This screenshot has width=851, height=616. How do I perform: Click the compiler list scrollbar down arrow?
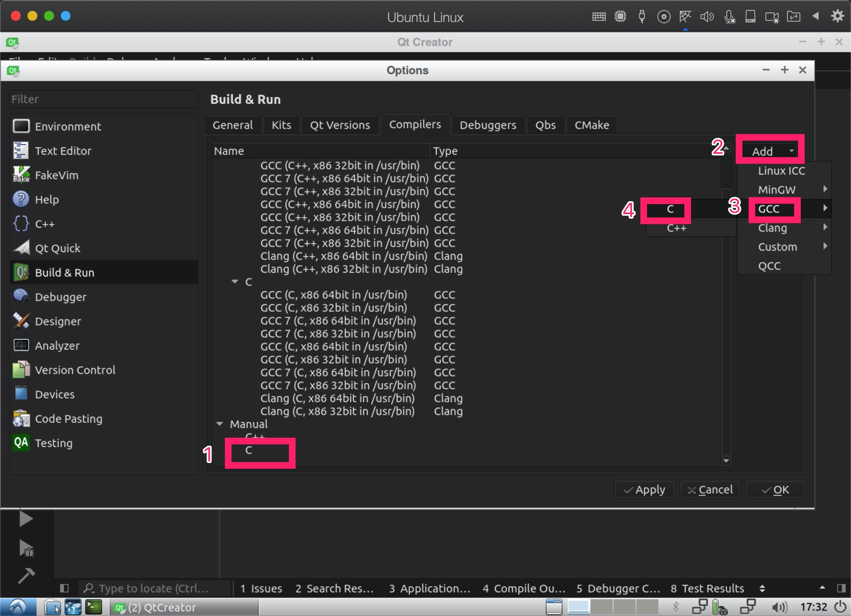click(726, 461)
